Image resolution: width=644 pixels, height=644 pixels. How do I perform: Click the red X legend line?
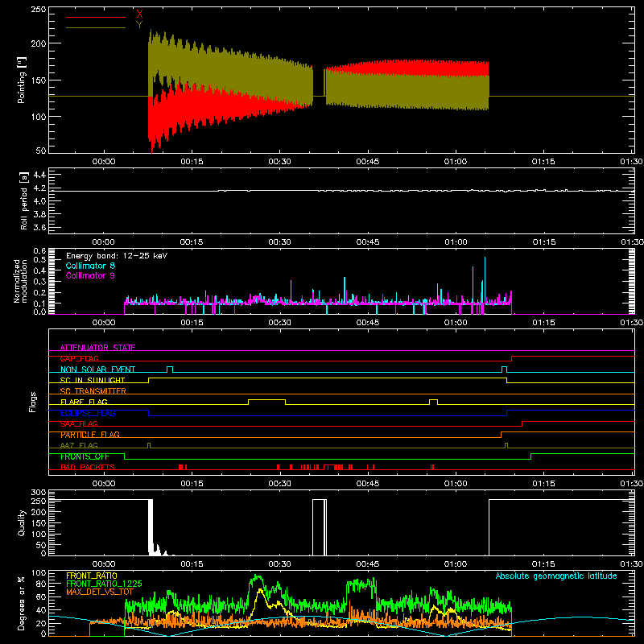pos(96,17)
